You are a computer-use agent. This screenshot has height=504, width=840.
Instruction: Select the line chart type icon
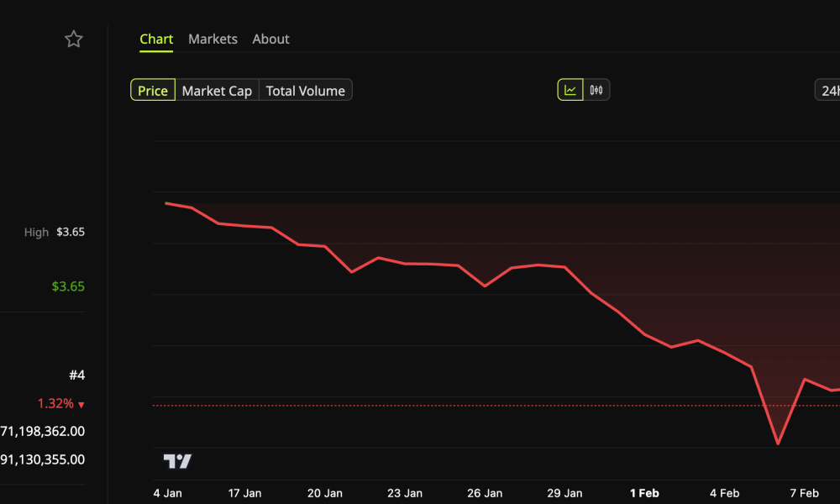click(x=569, y=88)
